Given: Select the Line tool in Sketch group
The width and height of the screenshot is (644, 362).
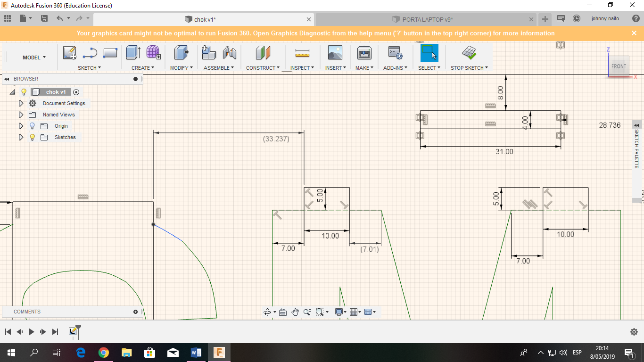Looking at the screenshot, I should click(90, 53).
